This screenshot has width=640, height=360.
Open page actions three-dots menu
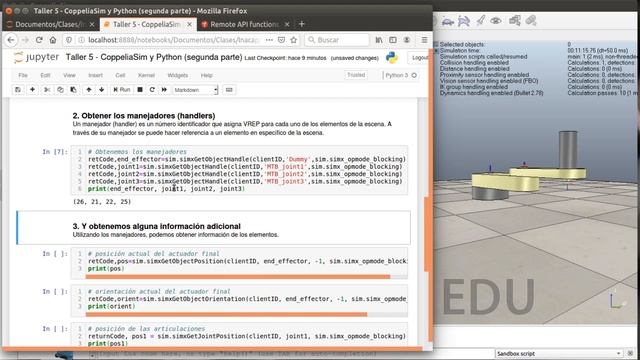pos(269,40)
